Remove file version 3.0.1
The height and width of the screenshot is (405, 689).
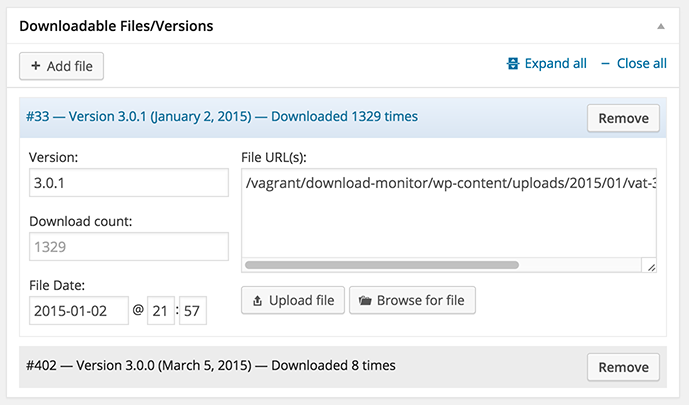click(x=623, y=118)
